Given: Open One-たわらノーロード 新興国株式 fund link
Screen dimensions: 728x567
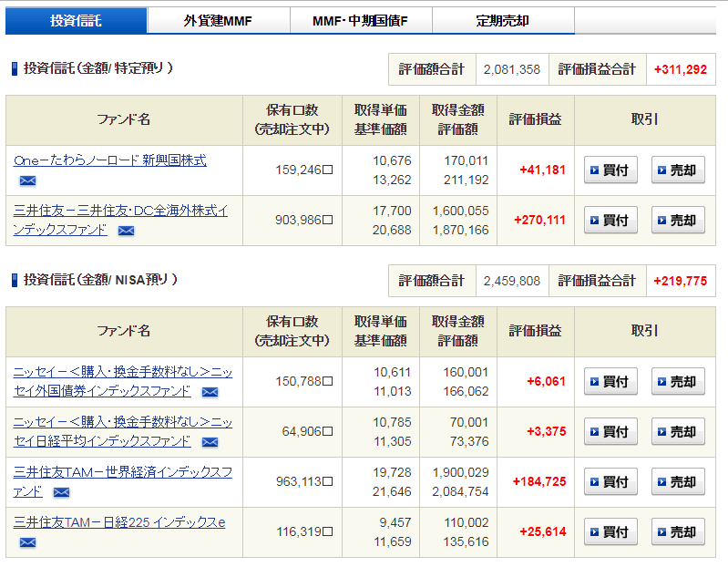Looking at the screenshot, I should [110, 160].
